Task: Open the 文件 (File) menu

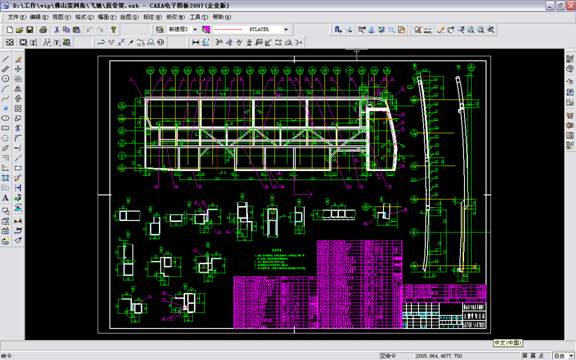Action: (x=17, y=17)
